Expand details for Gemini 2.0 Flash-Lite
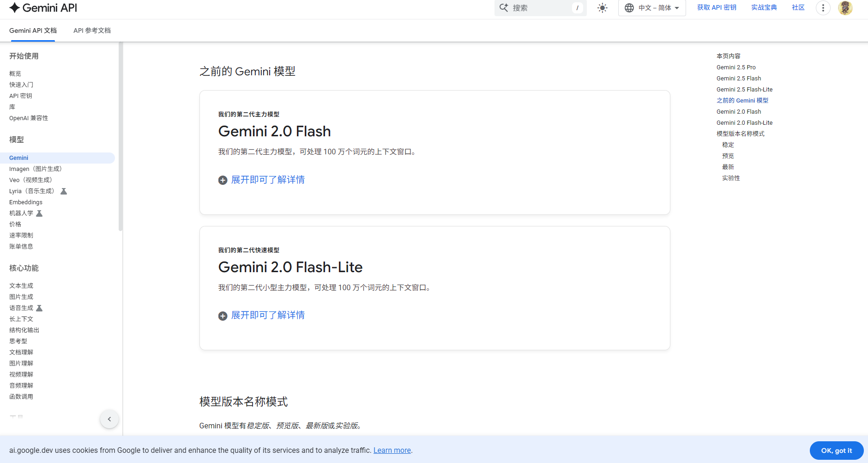The image size is (868, 463). point(261,316)
